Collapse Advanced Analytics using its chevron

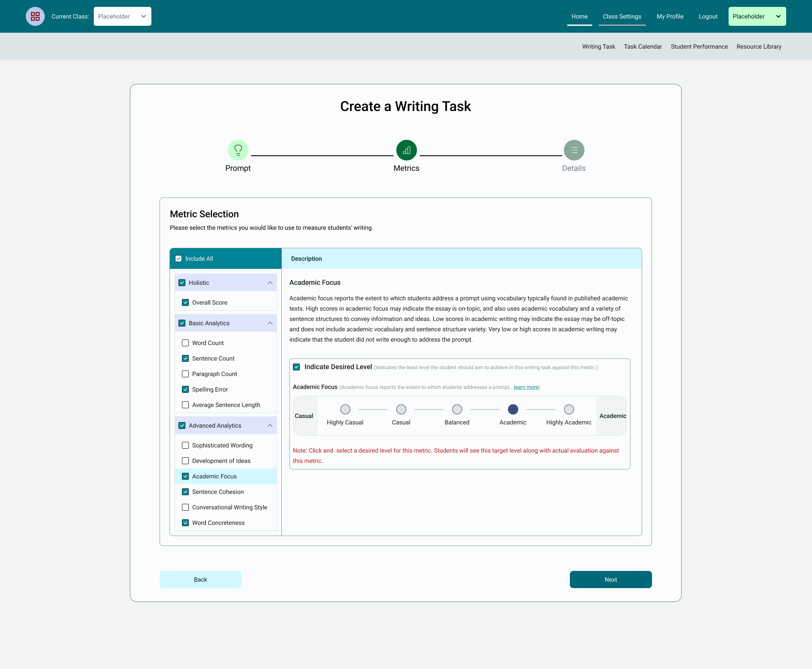click(270, 425)
